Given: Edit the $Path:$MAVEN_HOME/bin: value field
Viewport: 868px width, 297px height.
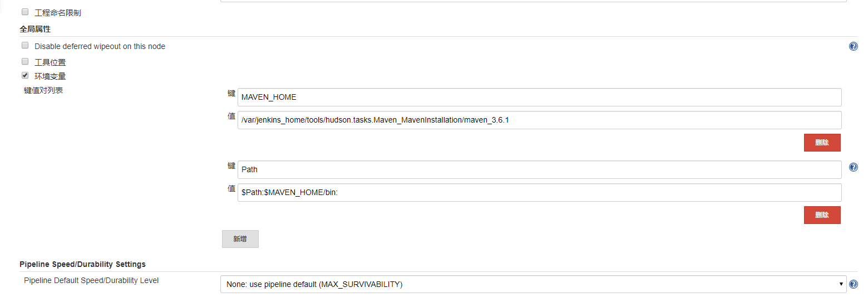Looking at the screenshot, I should click(539, 192).
